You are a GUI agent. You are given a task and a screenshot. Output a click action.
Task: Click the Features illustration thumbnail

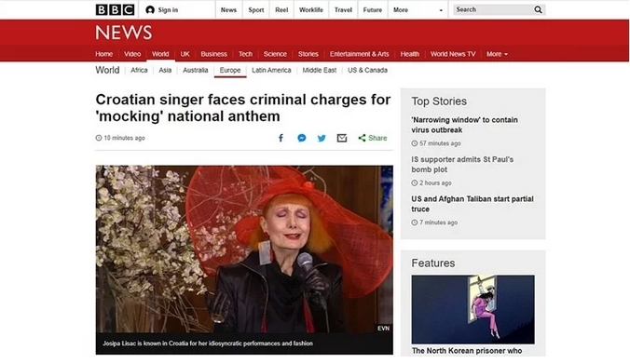click(472, 309)
